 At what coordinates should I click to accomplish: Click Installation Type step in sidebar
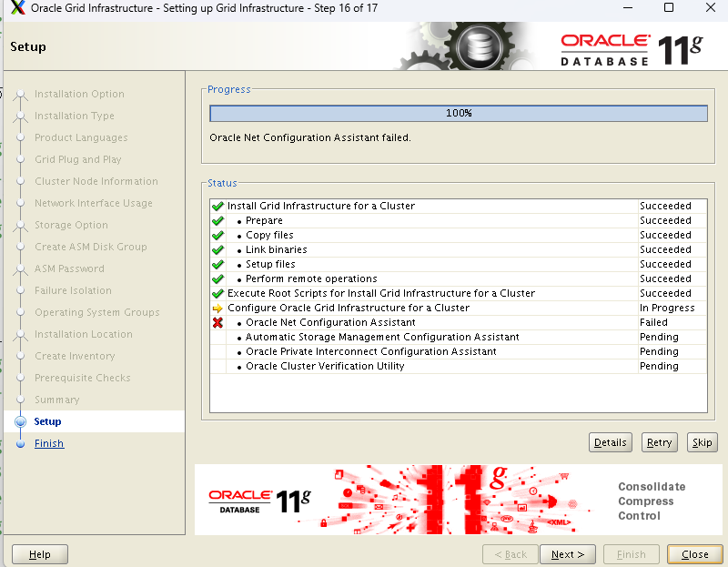pyautogui.click(x=75, y=116)
